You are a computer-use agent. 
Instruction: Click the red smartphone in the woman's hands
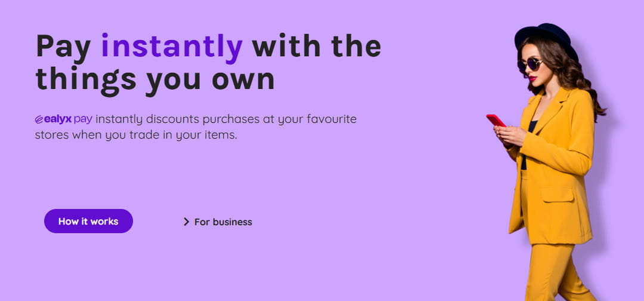(x=496, y=120)
